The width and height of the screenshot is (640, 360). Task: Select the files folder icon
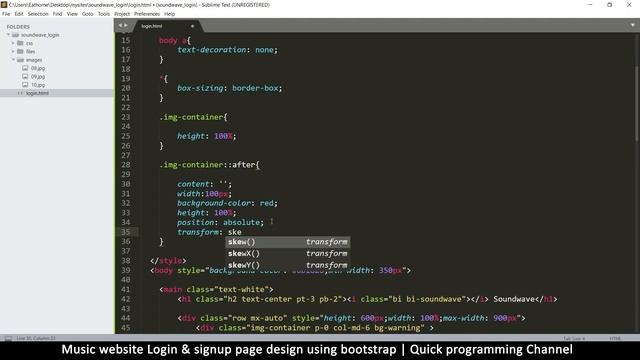click(x=20, y=51)
